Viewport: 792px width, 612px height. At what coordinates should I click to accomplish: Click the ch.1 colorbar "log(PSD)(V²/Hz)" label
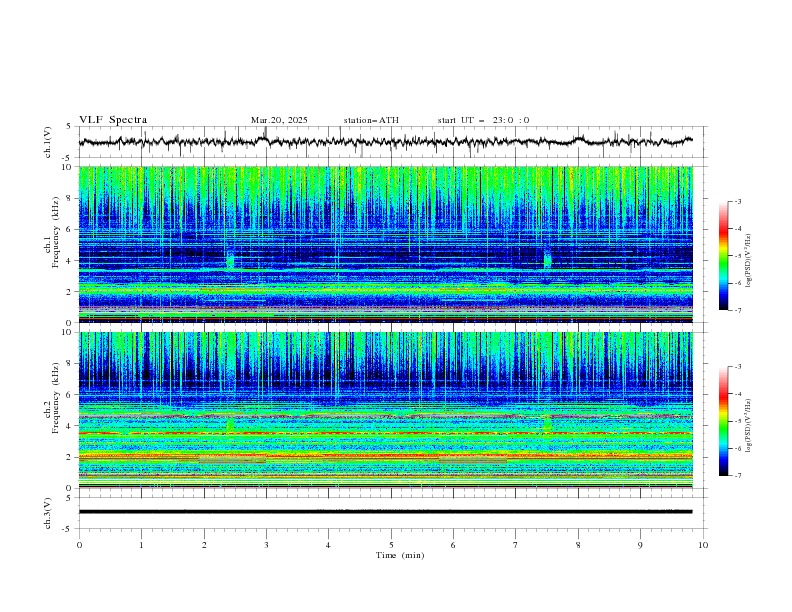(x=749, y=261)
